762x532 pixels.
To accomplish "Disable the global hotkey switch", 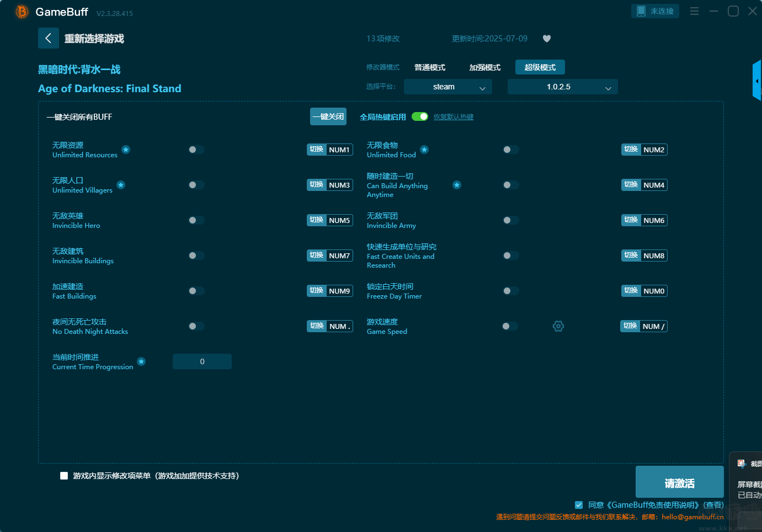I will pyautogui.click(x=420, y=116).
